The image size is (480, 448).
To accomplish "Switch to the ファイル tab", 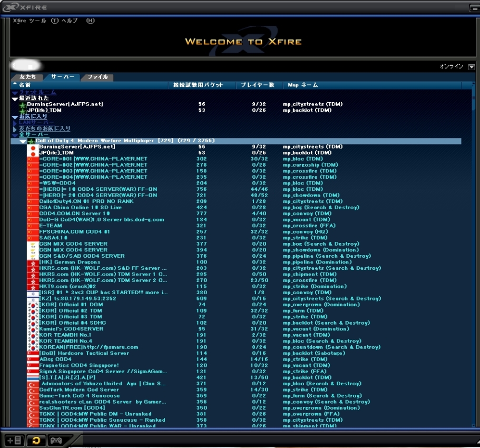I will coord(97,77).
